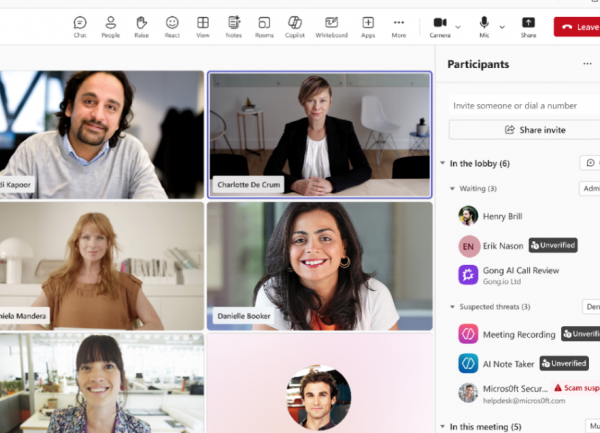
Task: Click Erik Nason's EN avatar
Action: pos(469,246)
